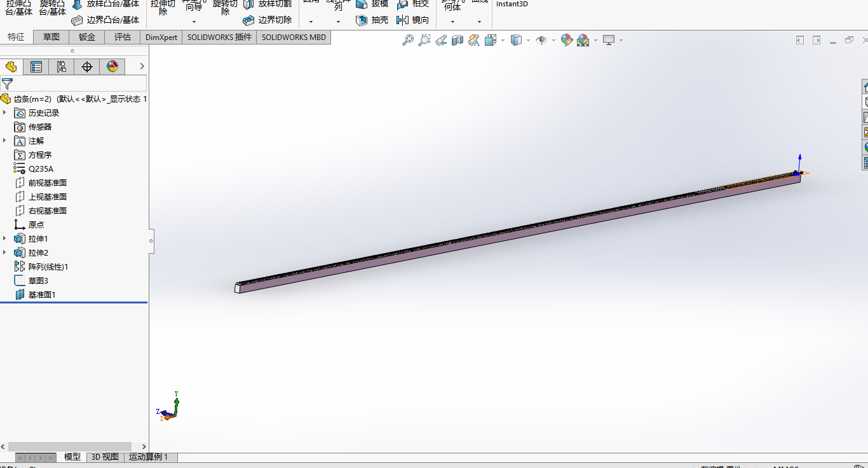Click Zoom to Fit in view toolbar
Image resolution: width=868 pixels, height=468 pixels.
(408, 40)
